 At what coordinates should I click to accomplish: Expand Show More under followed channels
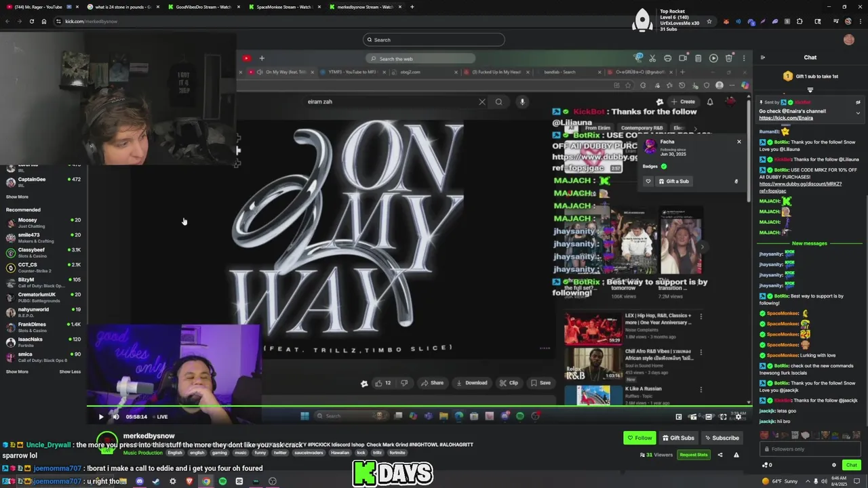[x=18, y=197]
